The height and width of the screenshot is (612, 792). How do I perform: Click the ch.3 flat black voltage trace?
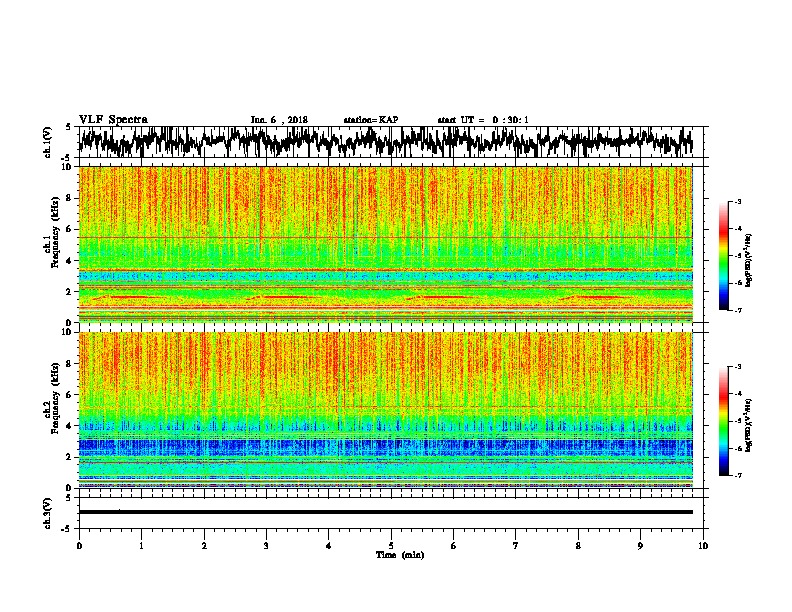(x=385, y=512)
